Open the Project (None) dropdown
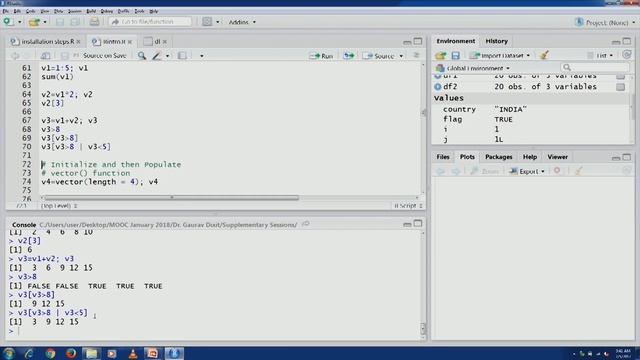 (606, 23)
